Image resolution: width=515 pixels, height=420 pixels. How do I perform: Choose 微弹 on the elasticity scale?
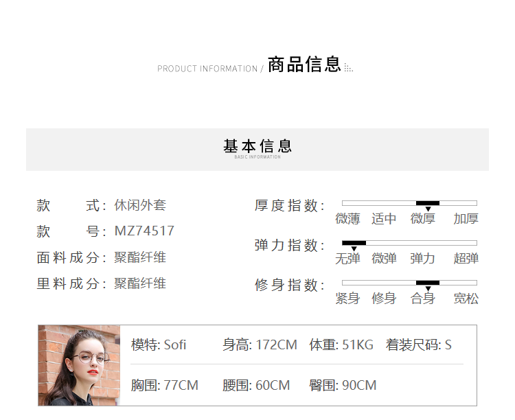click(x=384, y=259)
